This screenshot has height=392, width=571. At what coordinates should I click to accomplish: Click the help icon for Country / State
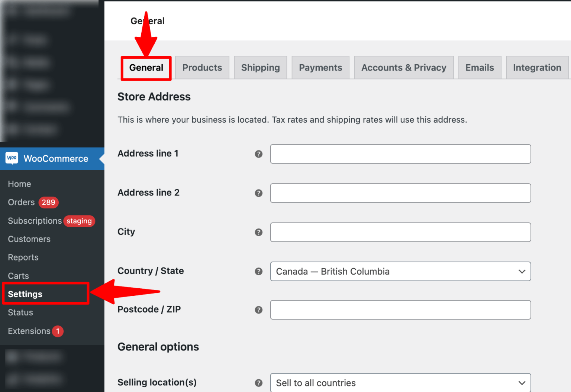[259, 271]
